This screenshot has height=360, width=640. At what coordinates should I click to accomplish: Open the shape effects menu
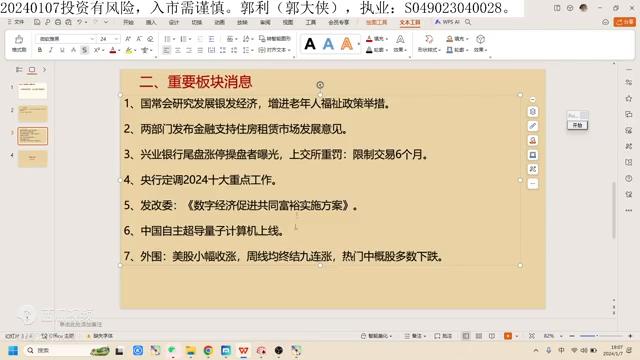point(480,44)
